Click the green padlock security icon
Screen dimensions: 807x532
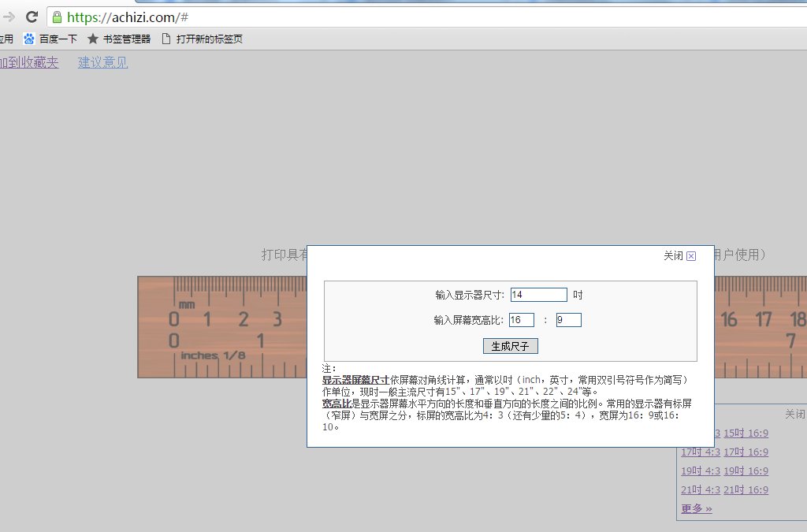(x=57, y=17)
